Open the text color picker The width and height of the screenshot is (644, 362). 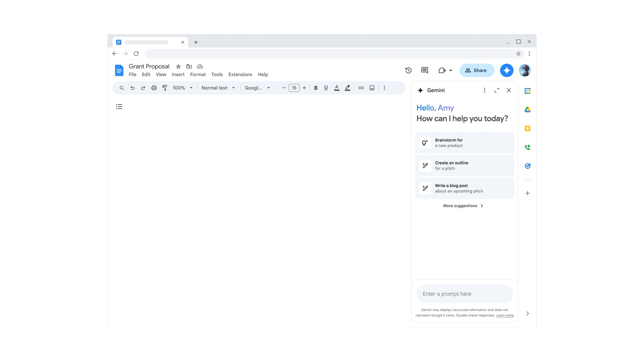[336, 88]
